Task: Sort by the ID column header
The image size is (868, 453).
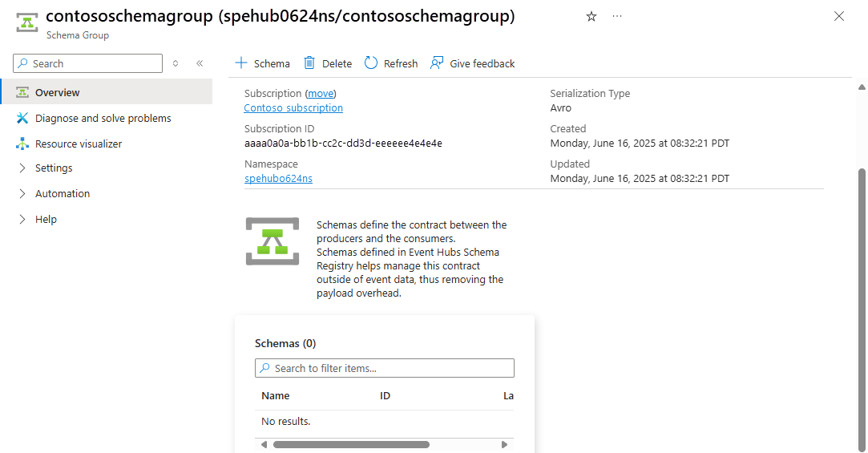Action: tap(385, 395)
